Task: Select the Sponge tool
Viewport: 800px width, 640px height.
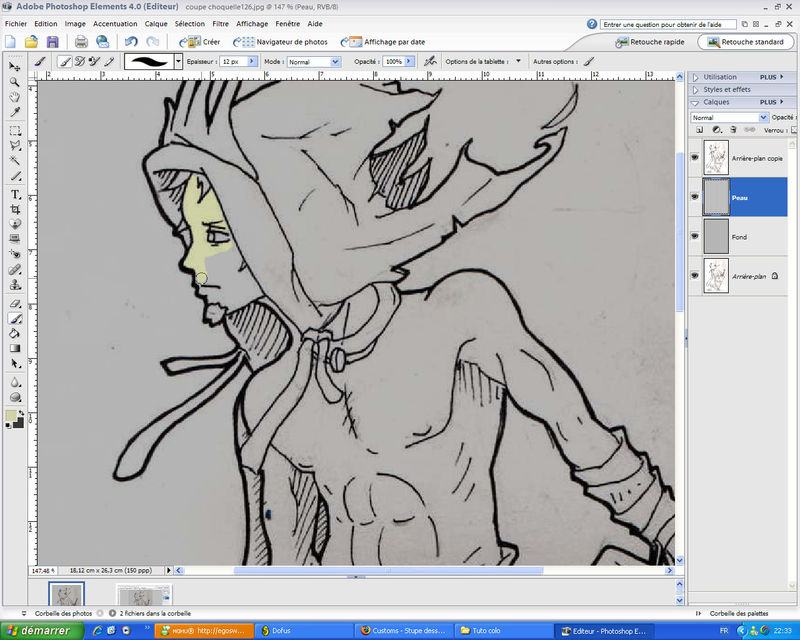Action: 15,397
